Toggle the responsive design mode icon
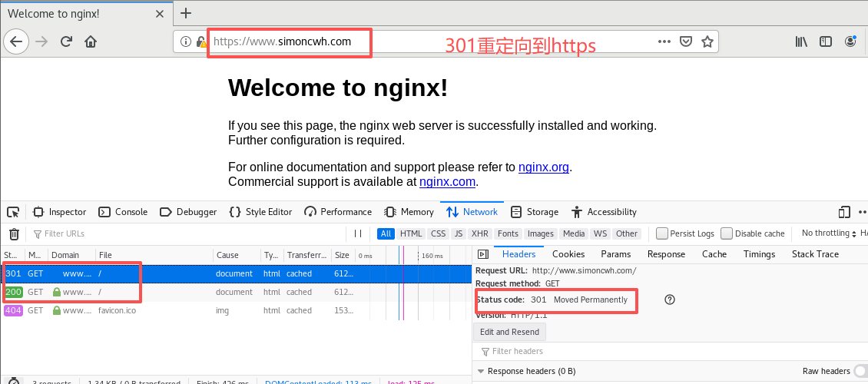This screenshot has width=868, height=384. [844, 212]
